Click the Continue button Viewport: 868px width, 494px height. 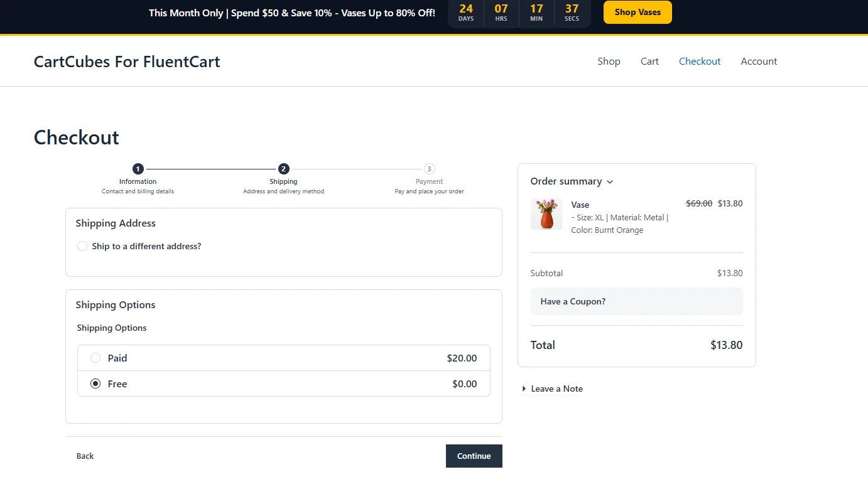474,456
